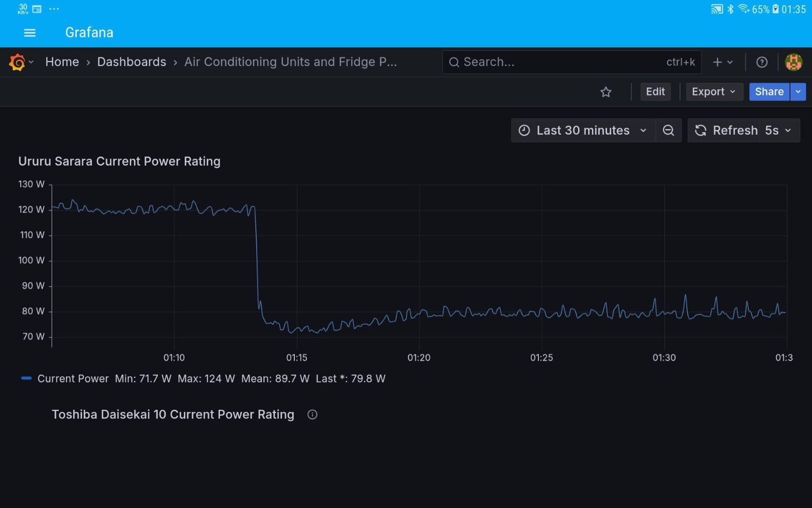Viewport: 812px width, 508px height.
Task: Tap the Wi-Fi status icon
Action: pos(743,9)
